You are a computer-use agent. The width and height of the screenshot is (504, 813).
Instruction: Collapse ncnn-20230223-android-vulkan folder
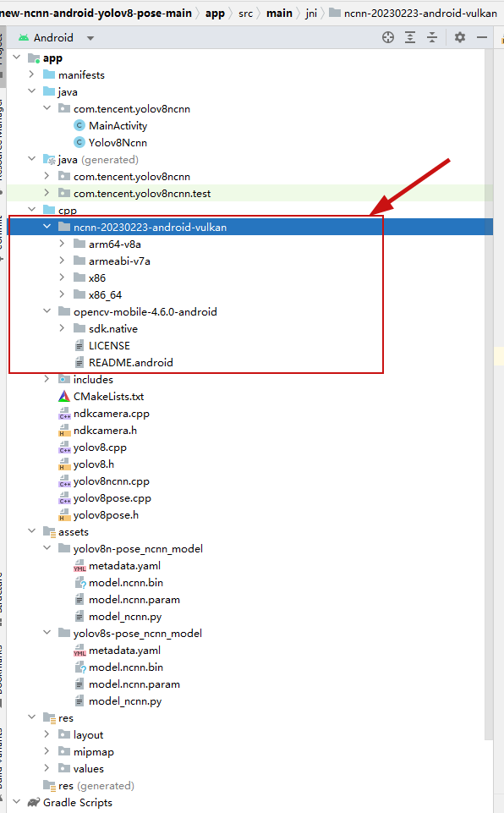[47, 227]
